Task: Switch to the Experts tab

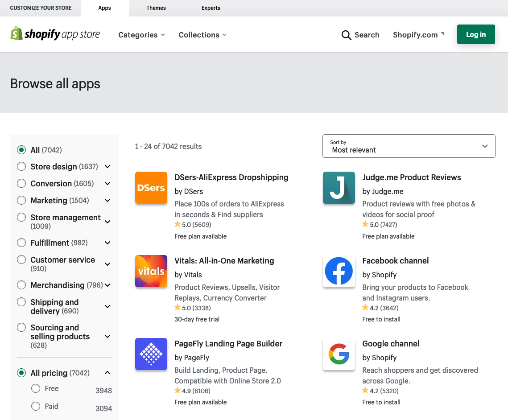Action: click(211, 8)
